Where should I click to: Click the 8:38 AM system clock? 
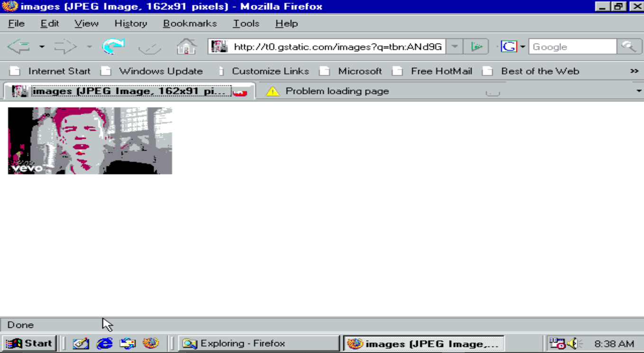coord(614,344)
